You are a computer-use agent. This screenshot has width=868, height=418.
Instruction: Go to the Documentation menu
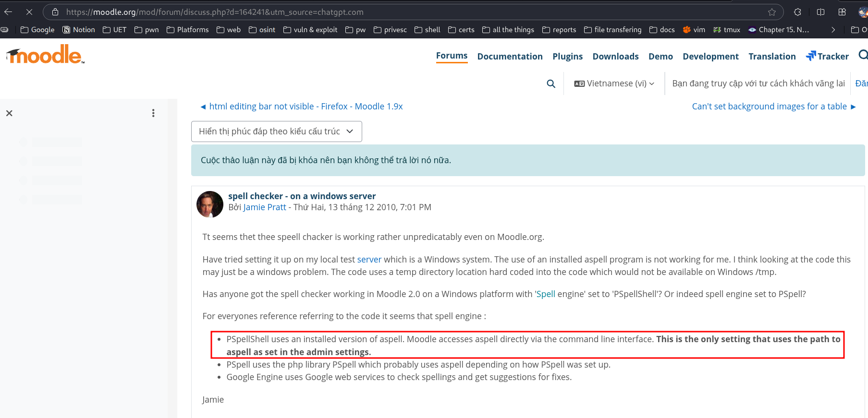coord(510,56)
